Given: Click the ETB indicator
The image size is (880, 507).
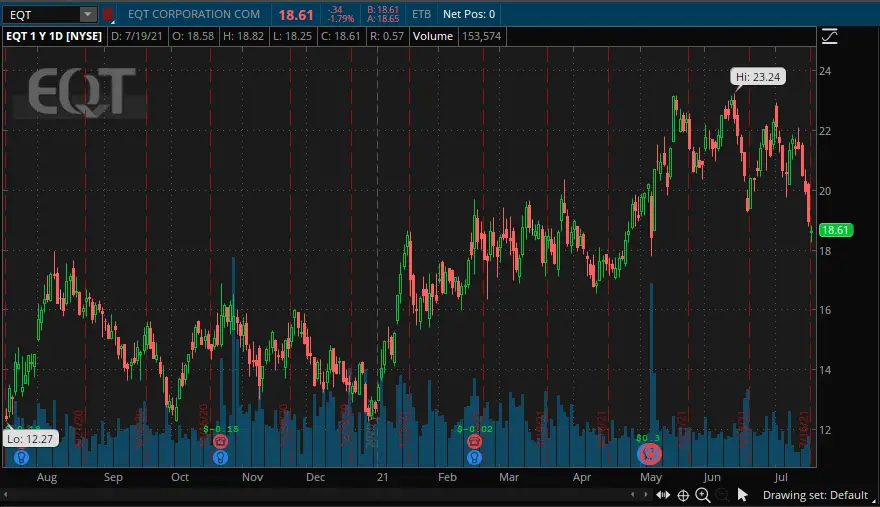Looking at the screenshot, I should (421, 14).
